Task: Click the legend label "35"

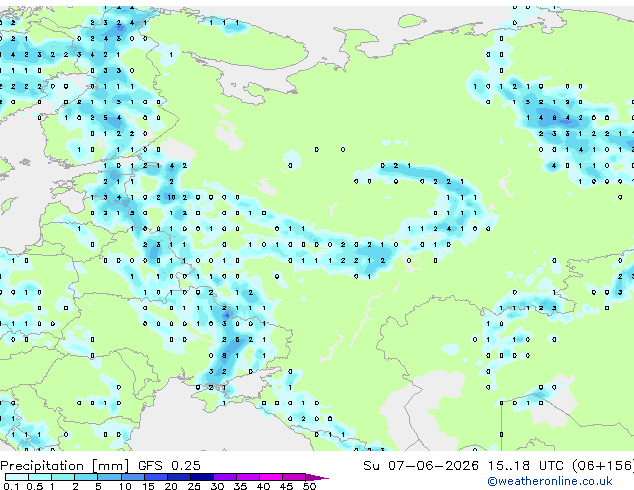Action: point(240,486)
